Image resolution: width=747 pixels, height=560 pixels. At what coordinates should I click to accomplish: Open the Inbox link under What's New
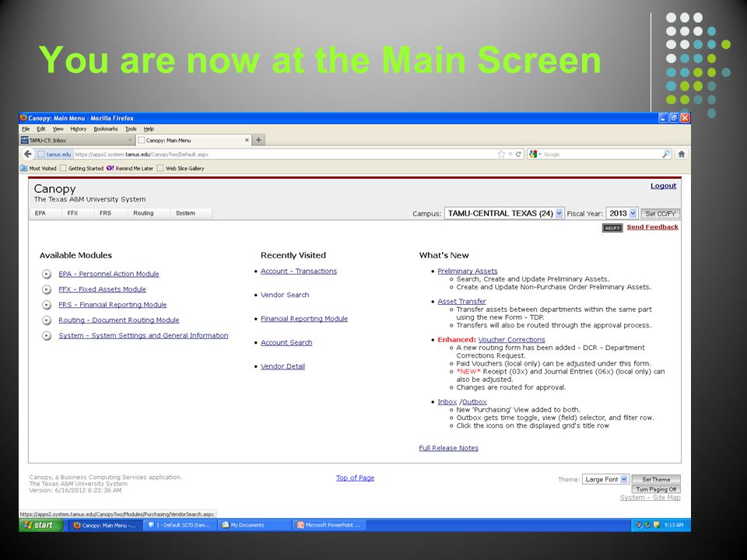coord(447,402)
